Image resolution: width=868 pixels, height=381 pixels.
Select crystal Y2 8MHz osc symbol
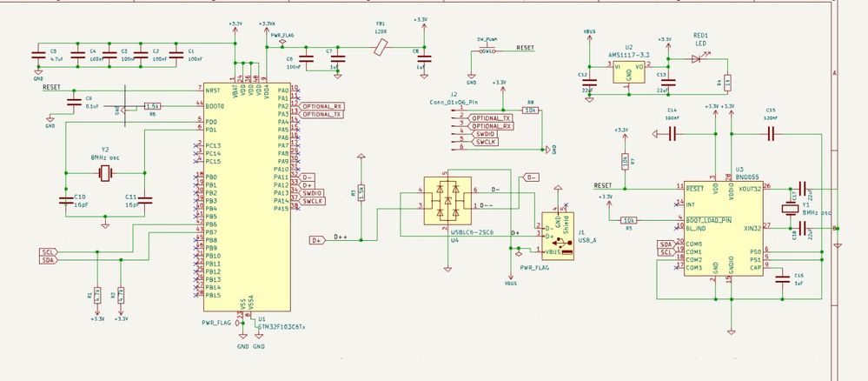[104, 174]
